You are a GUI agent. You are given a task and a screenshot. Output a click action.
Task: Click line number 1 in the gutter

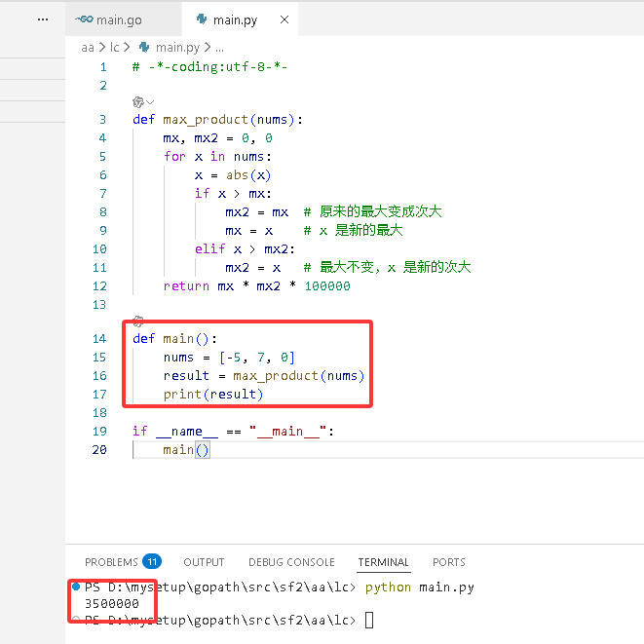[x=103, y=66]
